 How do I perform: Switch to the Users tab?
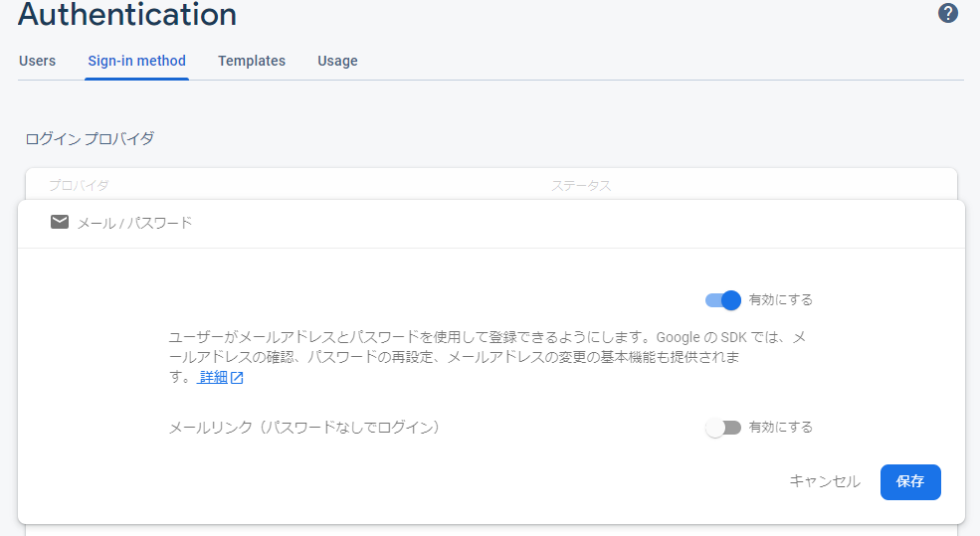point(38,61)
